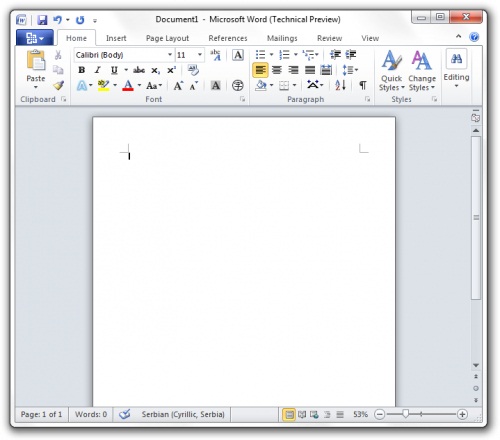500x440 pixels.
Task: Open the Page Layout tab
Action: (x=167, y=38)
